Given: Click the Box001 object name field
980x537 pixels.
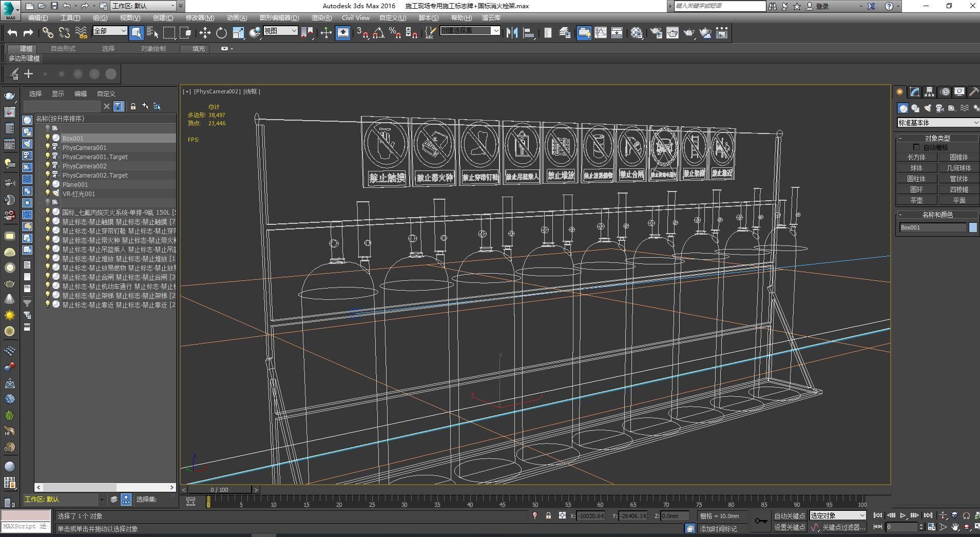Looking at the screenshot, I should [932, 227].
